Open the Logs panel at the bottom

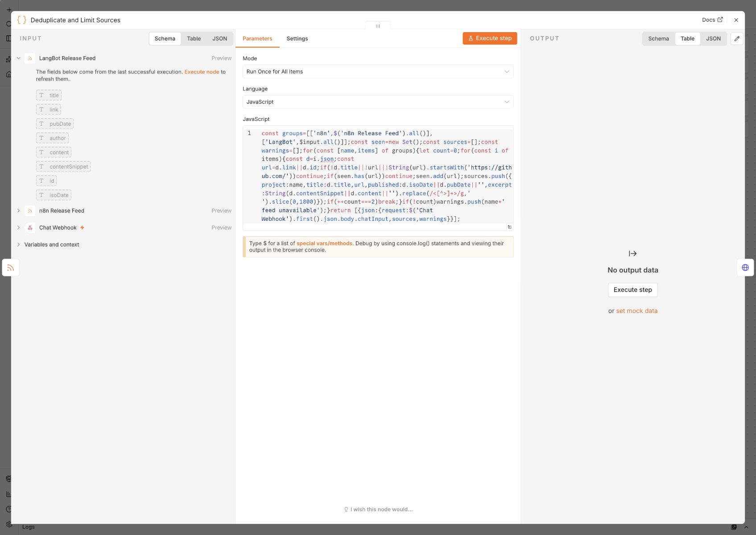click(29, 527)
